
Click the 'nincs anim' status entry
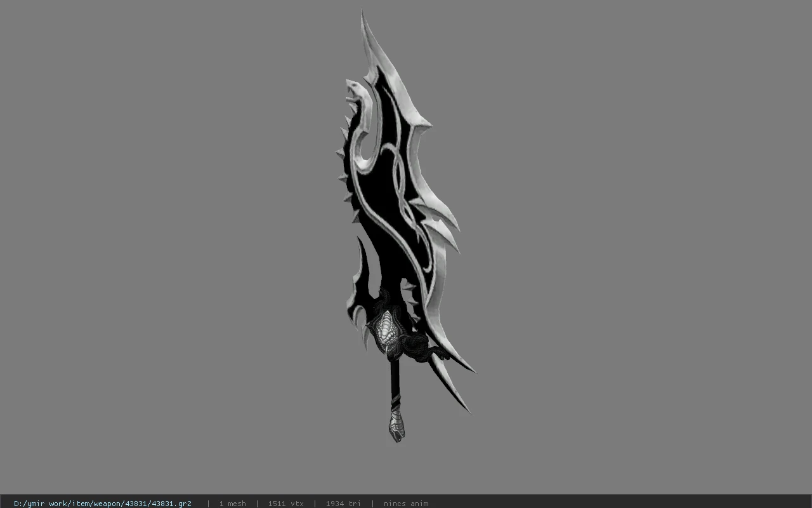pyautogui.click(x=406, y=504)
